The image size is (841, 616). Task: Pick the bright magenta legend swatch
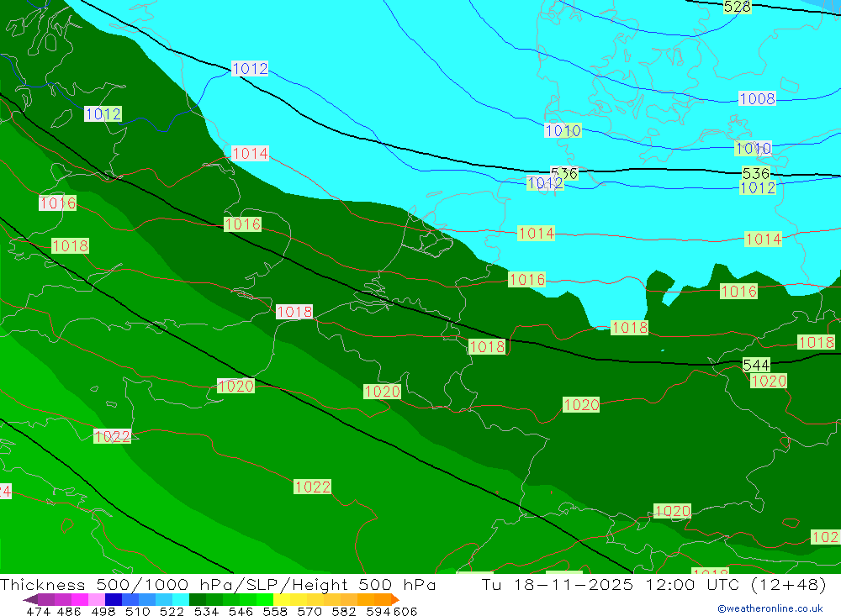[x=79, y=599]
